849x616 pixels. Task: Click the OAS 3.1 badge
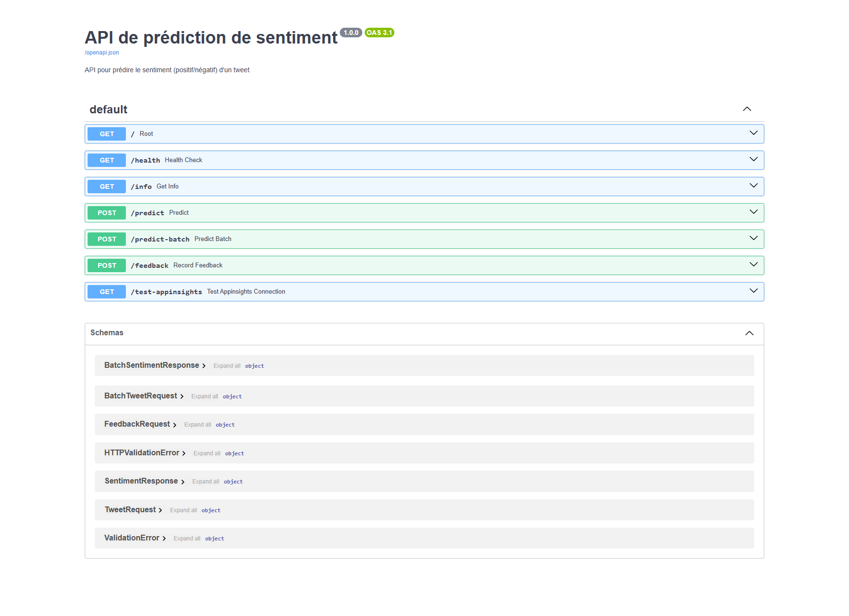point(380,33)
